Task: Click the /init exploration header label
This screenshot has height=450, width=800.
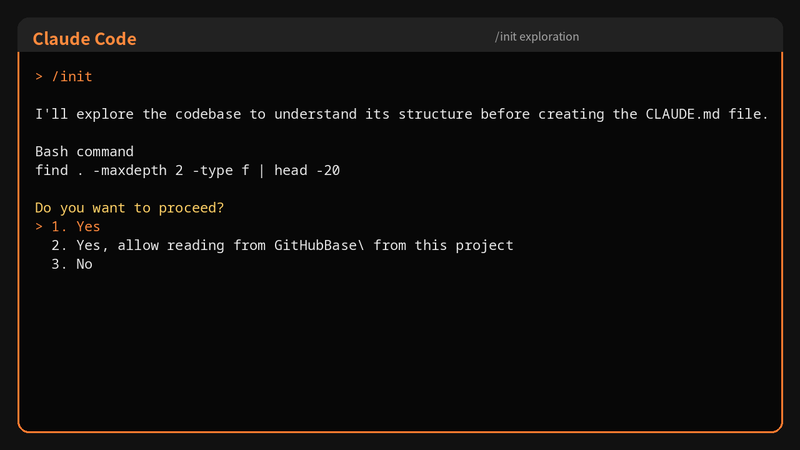Action: click(x=537, y=37)
